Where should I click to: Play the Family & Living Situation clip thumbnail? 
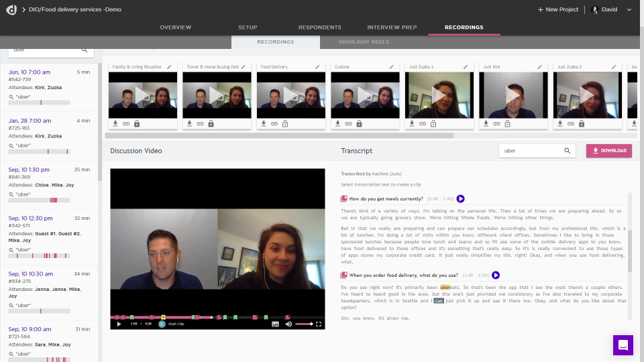click(143, 95)
